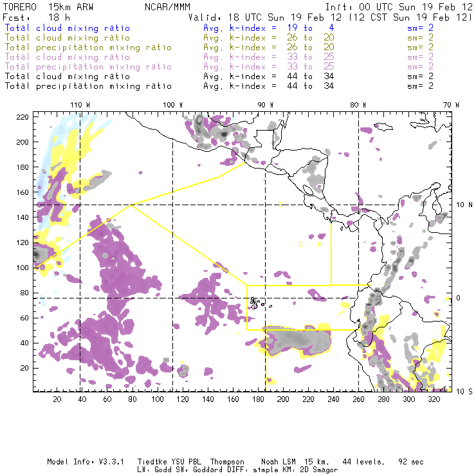
Task: Click the yellow 'R' marker on the map
Action: coord(320,244)
